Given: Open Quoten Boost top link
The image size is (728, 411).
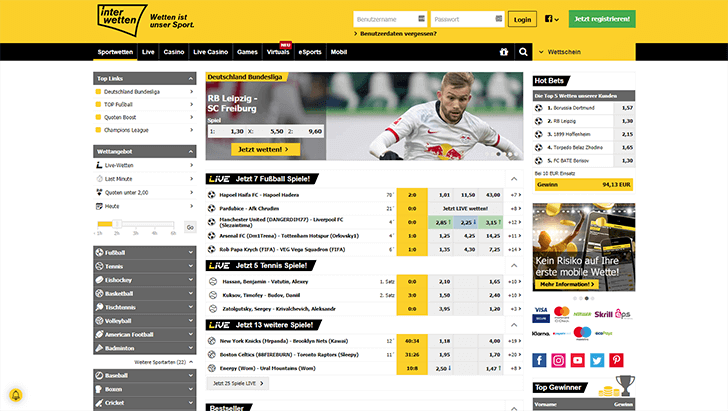Looking at the screenshot, I should [144, 117].
